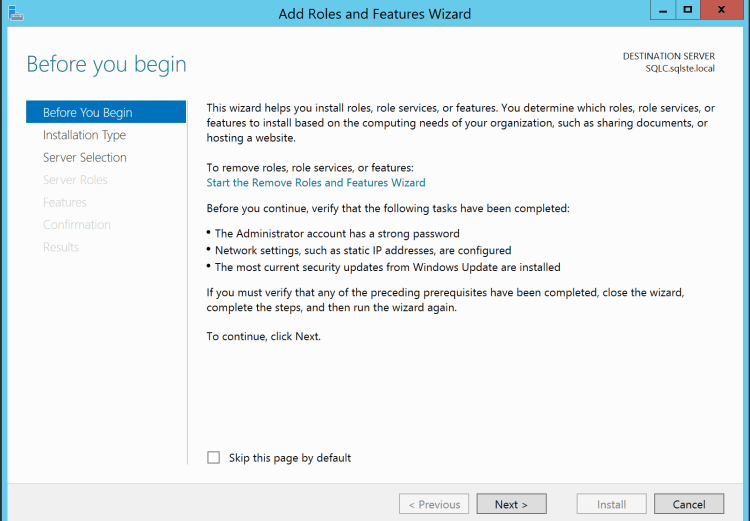Click the Previous button
Image resolution: width=750 pixels, height=521 pixels.
pos(434,505)
